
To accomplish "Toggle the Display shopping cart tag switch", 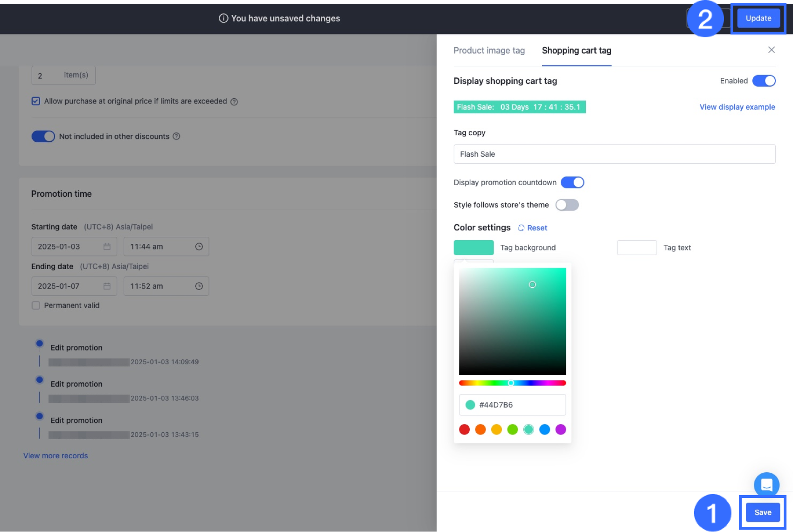I will point(764,81).
